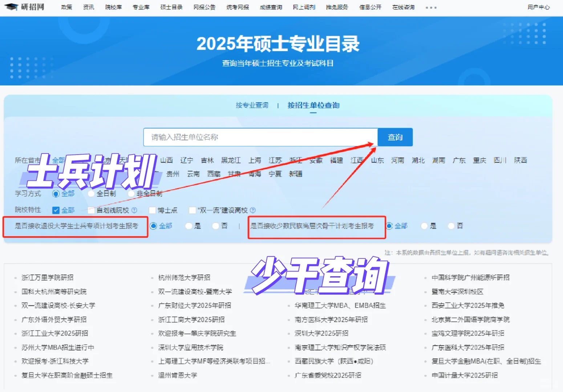This screenshot has width=563, height=392.
Task: Select 全日制 learning mode
Action: coord(91,193)
